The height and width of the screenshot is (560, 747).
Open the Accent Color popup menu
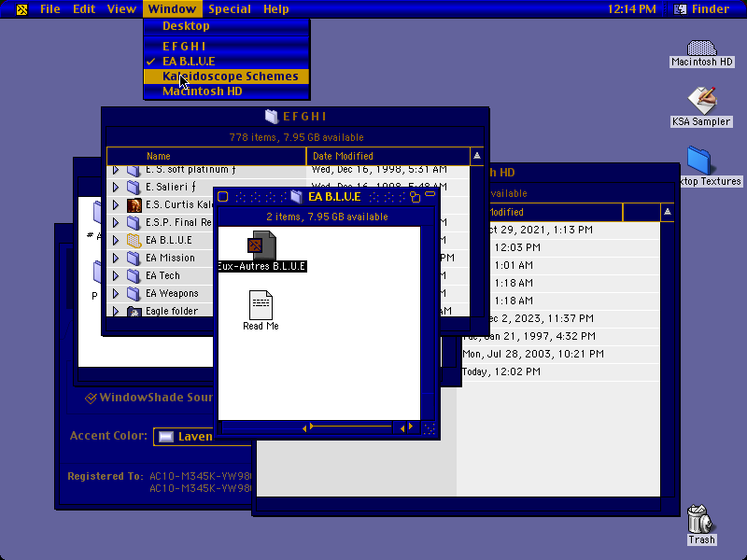tap(203, 437)
